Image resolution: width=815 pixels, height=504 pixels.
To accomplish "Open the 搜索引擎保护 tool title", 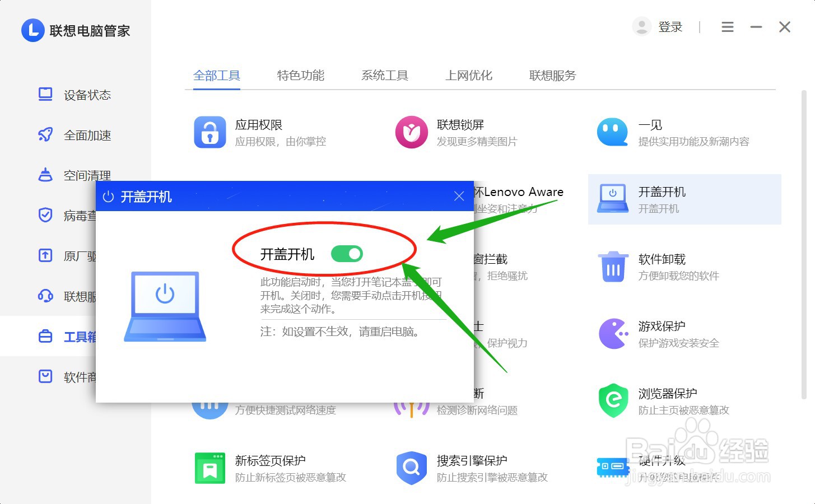I will click(x=472, y=461).
